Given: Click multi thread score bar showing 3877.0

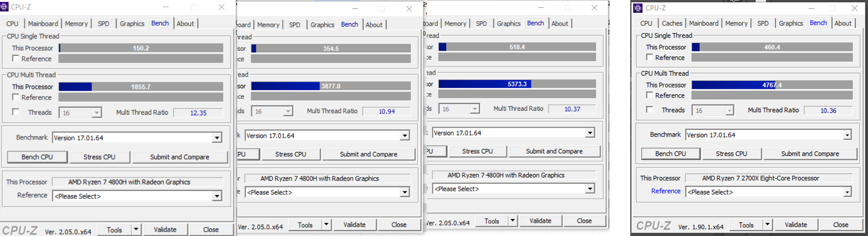Looking at the screenshot, I should coord(331,86).
